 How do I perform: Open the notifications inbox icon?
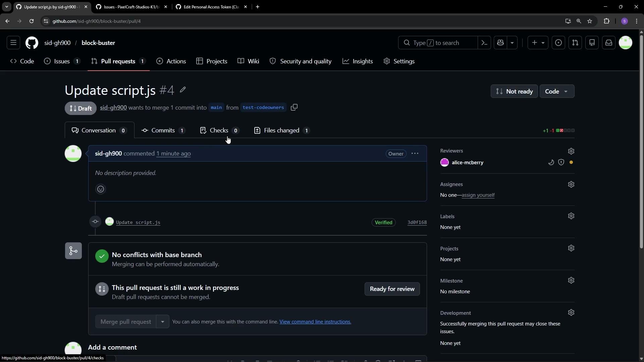609,43
